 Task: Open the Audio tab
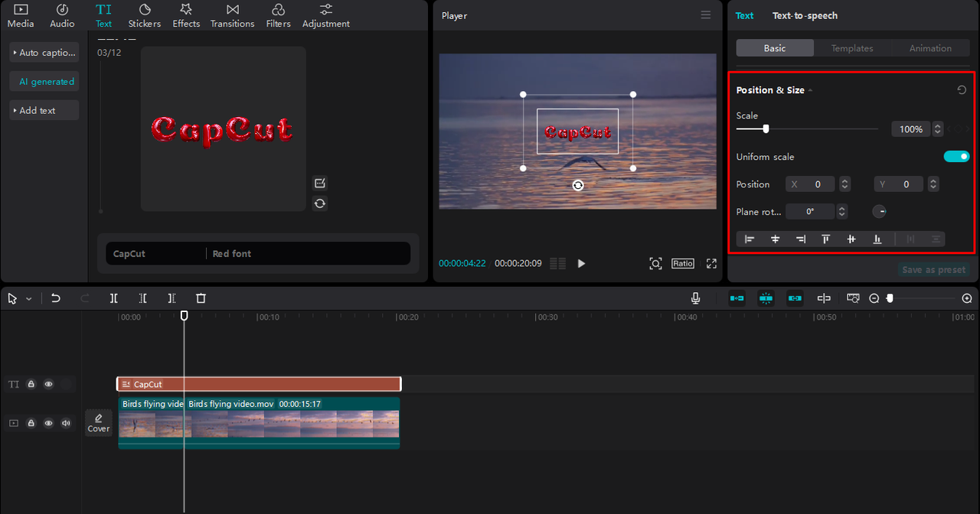[x=62, y=15]
